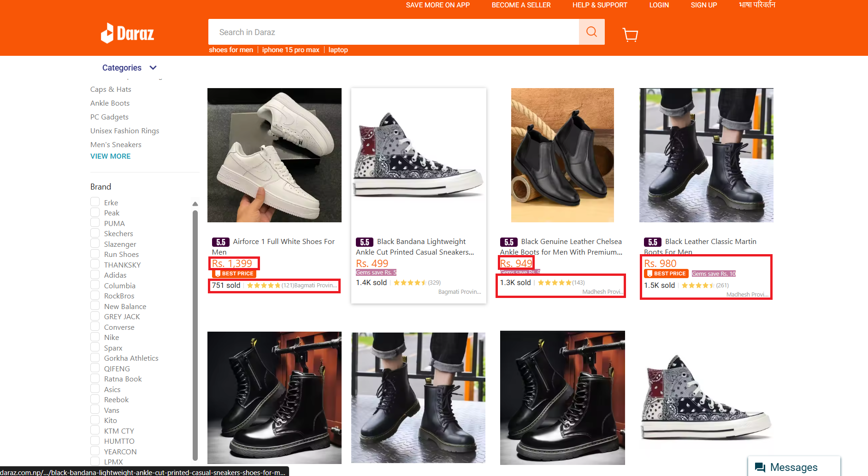
Task: Open Become A Seller link
Action: click(521, 5)
